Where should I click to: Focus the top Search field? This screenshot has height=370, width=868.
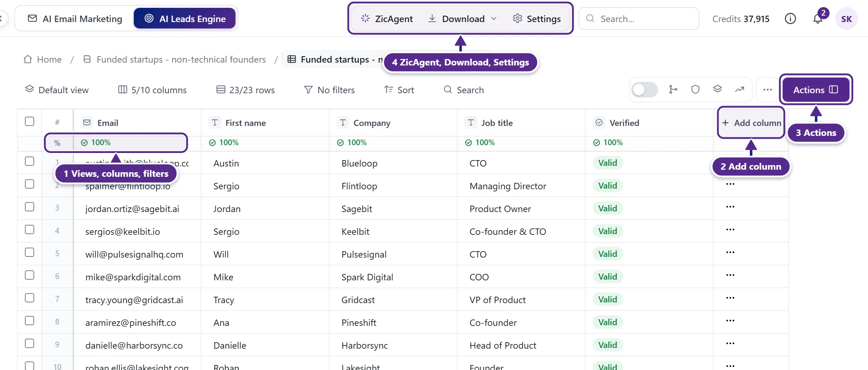pos(639,18)
